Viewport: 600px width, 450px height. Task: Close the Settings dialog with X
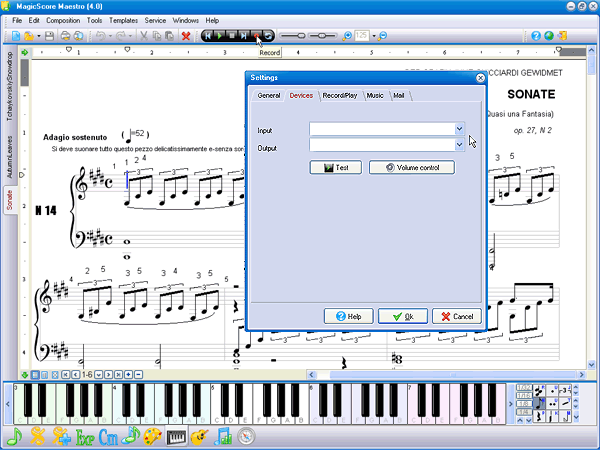point(480,78)
